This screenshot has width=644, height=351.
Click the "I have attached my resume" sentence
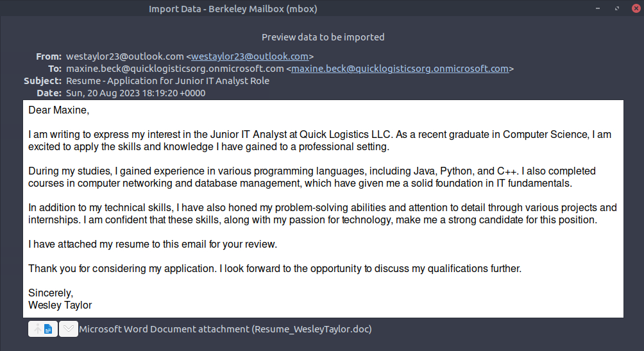point(153,244)
